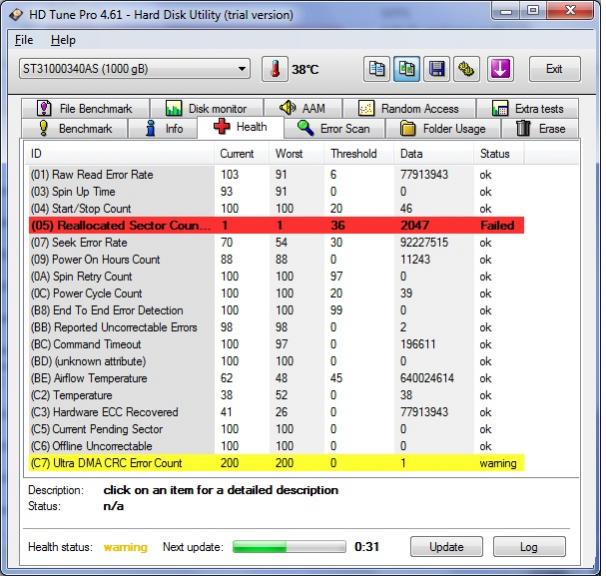Viewport: 606px width, 576px height.
Task: Open the Folder Usage tab
Action: coord(443,128)
